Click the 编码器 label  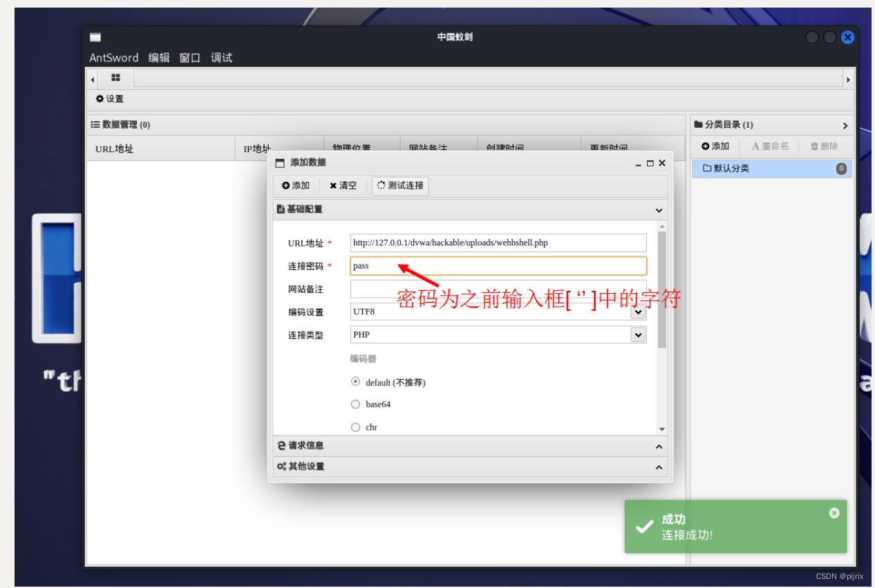point(363,359)
